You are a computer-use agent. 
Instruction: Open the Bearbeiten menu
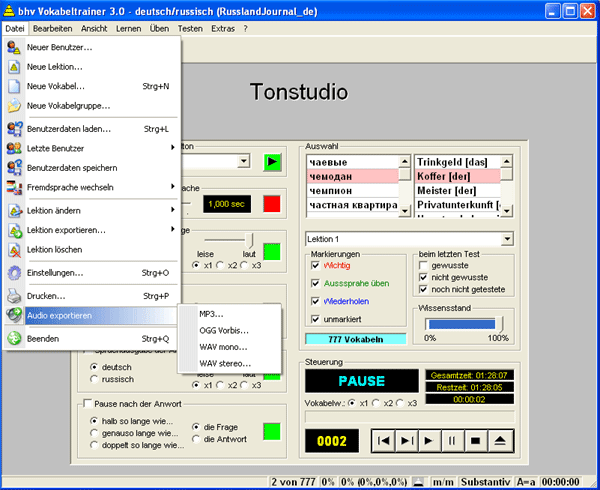click(52, 29)
